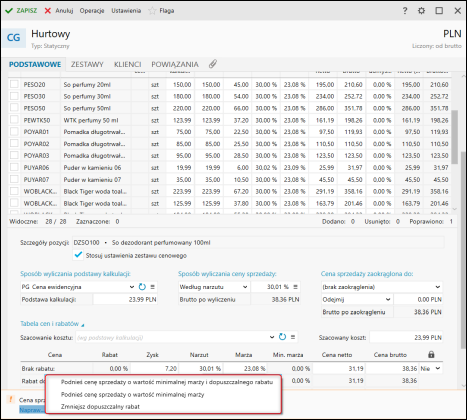467x420 pixels.
Task: Open help question mark icon
Action: [405, 11]
